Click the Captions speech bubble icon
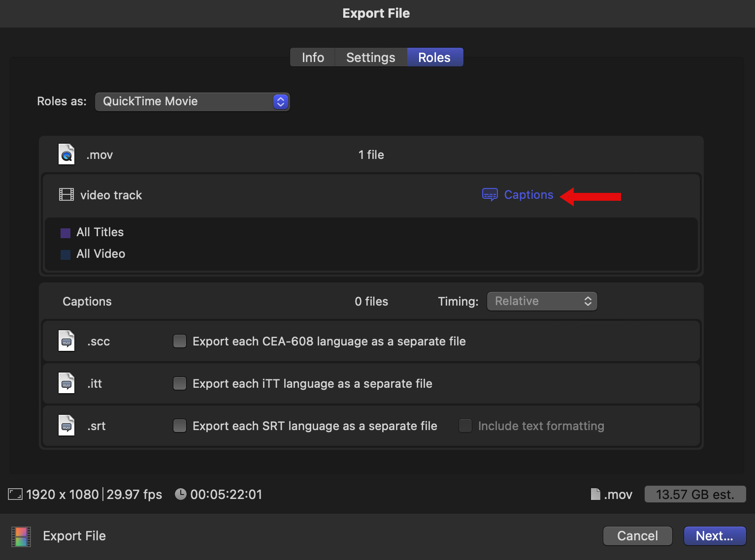This screenshot has height=560, width=755. [490, 195]
